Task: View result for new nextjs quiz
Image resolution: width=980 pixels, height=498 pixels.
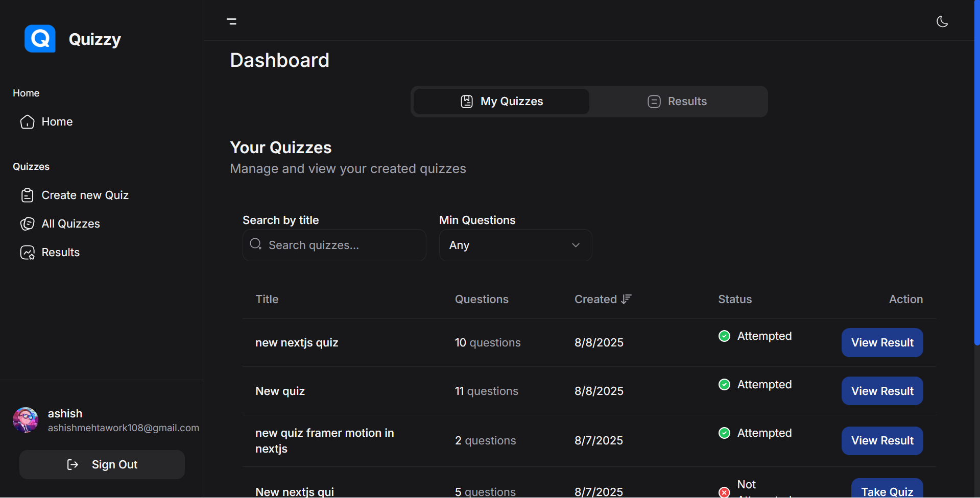Action: (x=881, y=343)
